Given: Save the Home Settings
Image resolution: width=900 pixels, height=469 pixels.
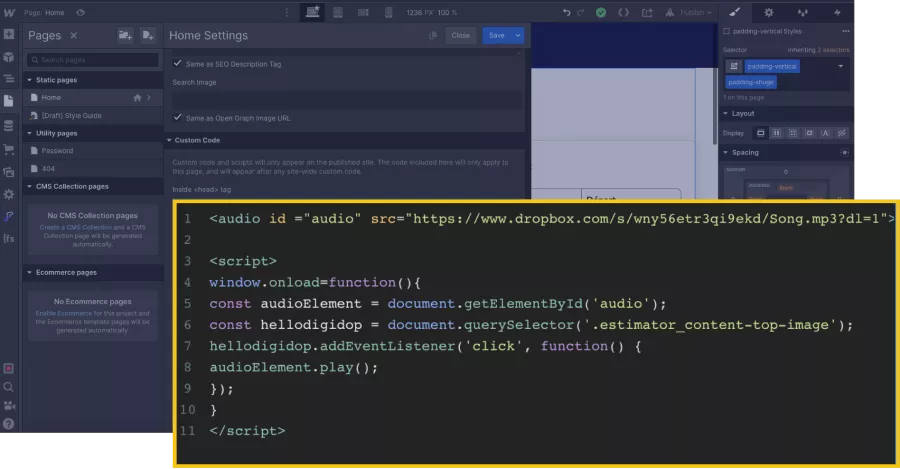Looking at the screenshot, I should pyautogui.click(x=497, y=36).
